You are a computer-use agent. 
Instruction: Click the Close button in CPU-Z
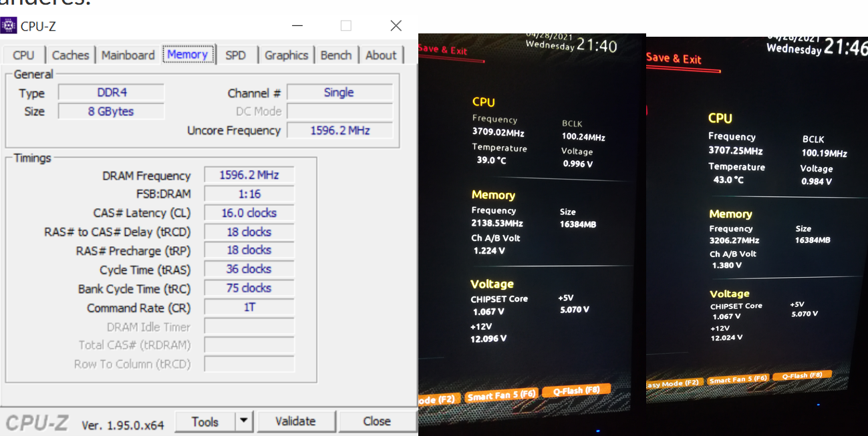click(377, 422)
